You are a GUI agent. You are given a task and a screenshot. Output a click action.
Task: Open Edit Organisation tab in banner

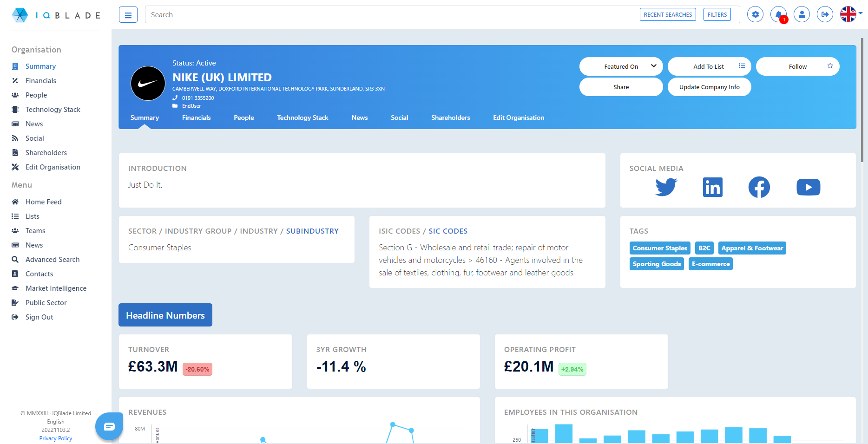tap(519, 118)
